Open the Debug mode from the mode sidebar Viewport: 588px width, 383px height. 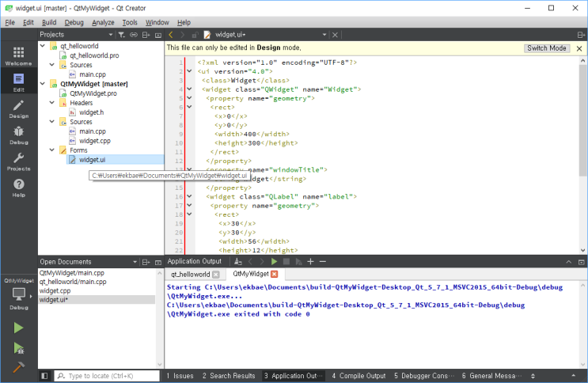18,135
